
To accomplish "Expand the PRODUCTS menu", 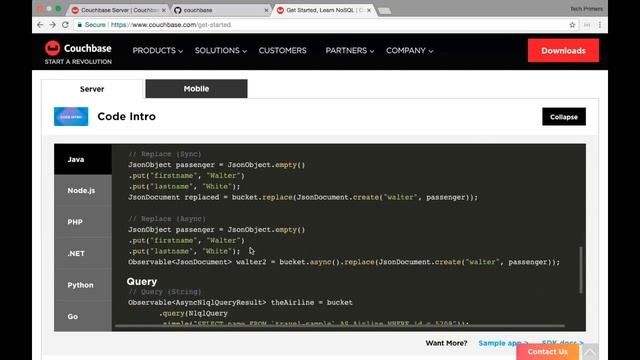I will pyautogui.click(x=158, y=51).
